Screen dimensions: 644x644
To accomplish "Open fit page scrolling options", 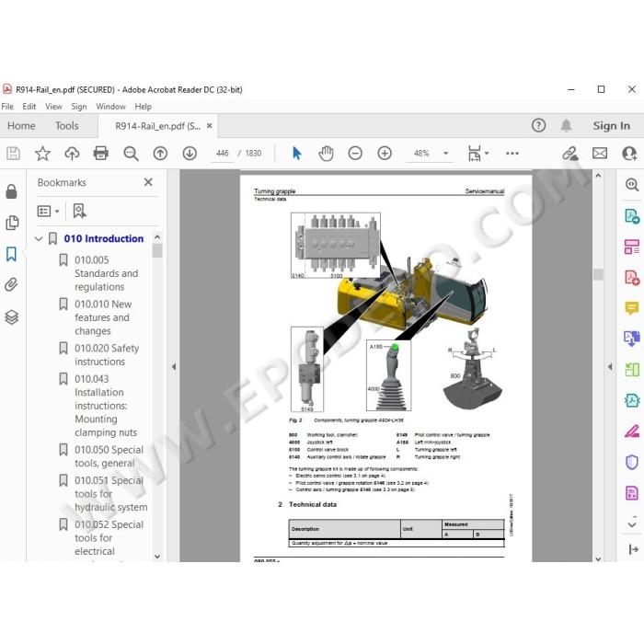I will [x=477, y=154].
